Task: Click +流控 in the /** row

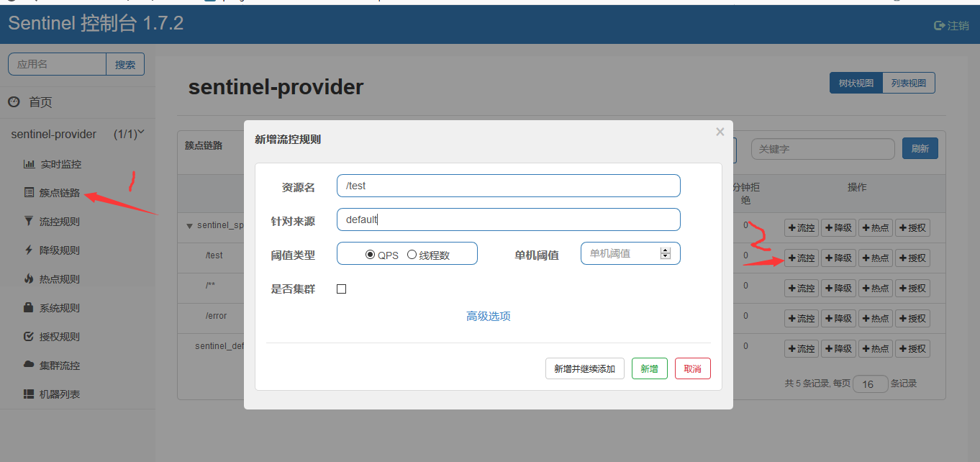Action: tap(802, 289)
